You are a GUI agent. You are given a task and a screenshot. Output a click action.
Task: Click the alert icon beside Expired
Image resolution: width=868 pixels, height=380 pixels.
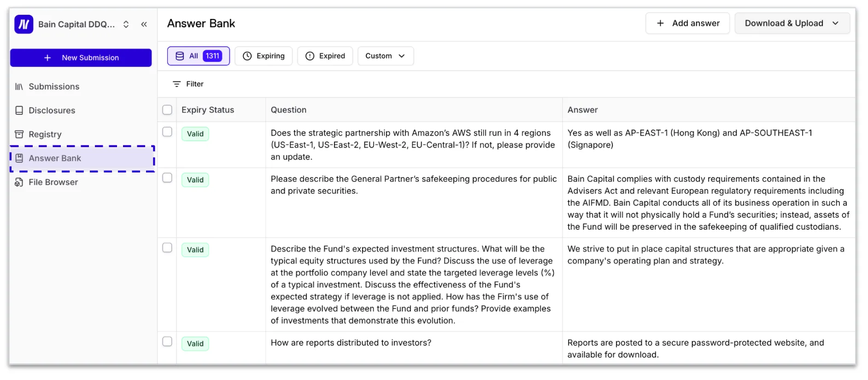pyautogui.click(x=310, y=56)
